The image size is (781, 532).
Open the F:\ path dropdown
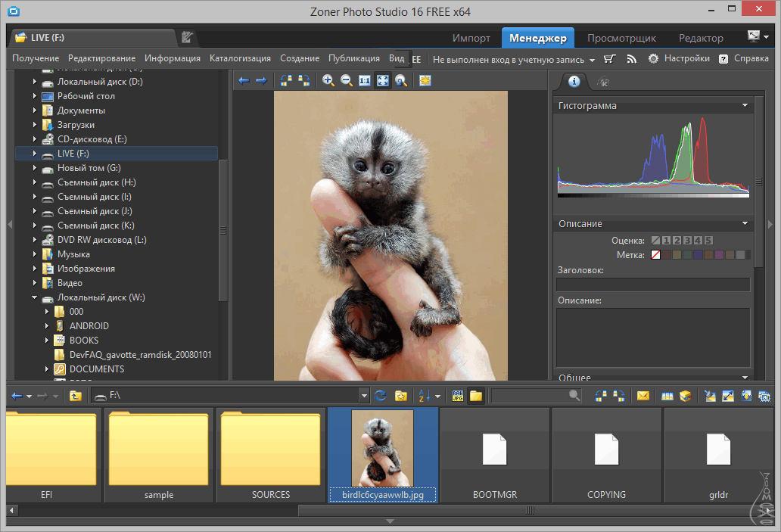coord(364,396)
